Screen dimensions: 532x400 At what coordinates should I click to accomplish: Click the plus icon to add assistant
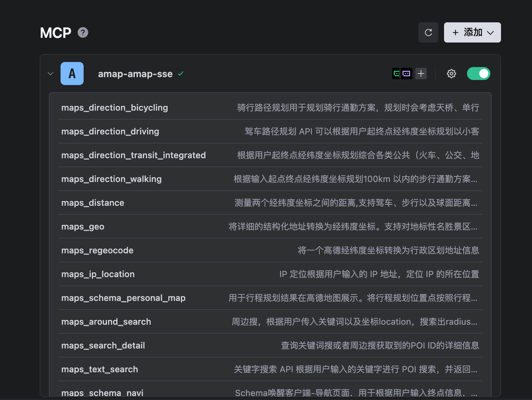[x=421, y=74]
